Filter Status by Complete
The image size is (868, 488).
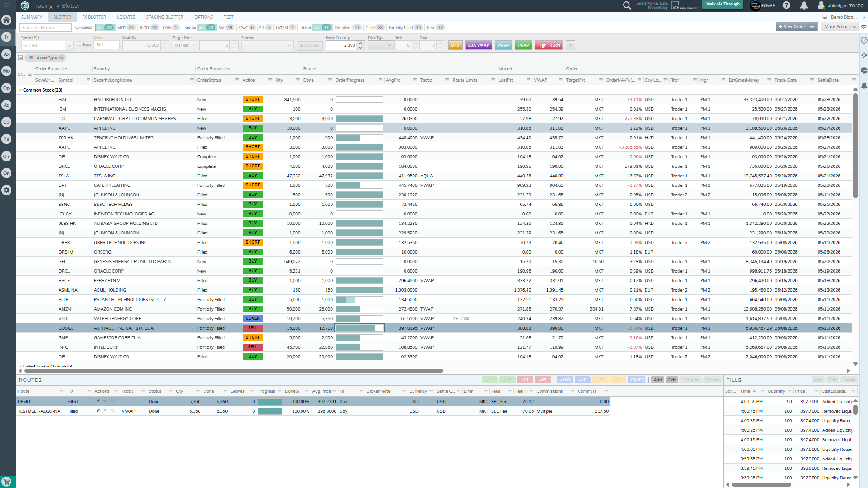[347, 28]
